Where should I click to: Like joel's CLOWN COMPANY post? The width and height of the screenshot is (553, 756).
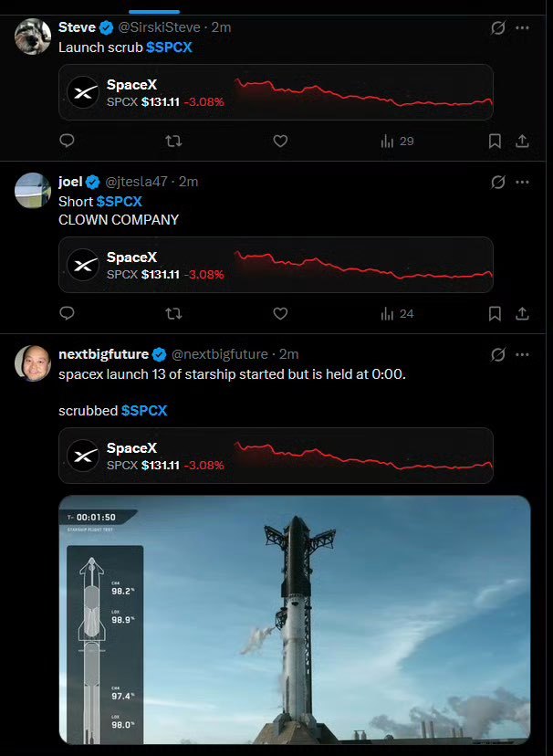[x=280, y=314]
